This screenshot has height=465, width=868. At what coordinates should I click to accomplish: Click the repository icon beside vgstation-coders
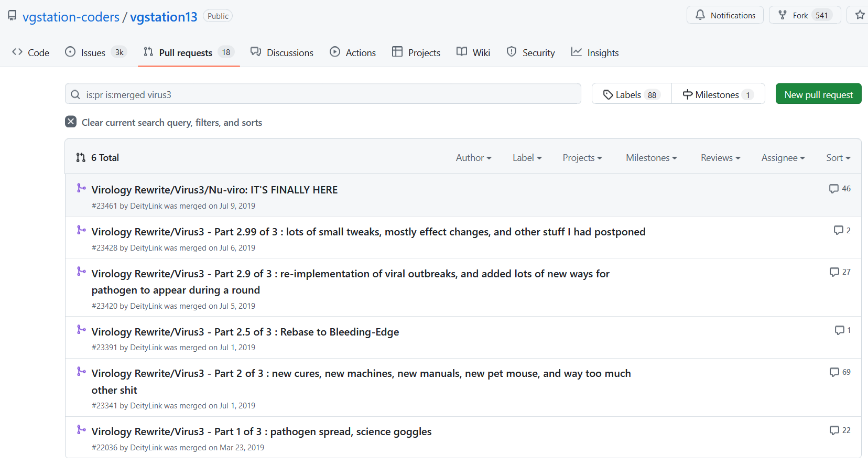(x=12, y=16)
